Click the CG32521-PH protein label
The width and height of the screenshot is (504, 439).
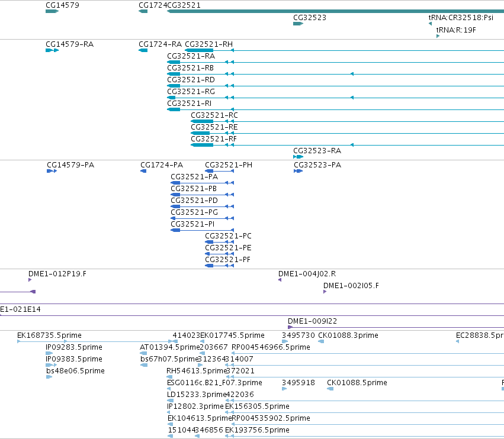[x=229, y=164]
